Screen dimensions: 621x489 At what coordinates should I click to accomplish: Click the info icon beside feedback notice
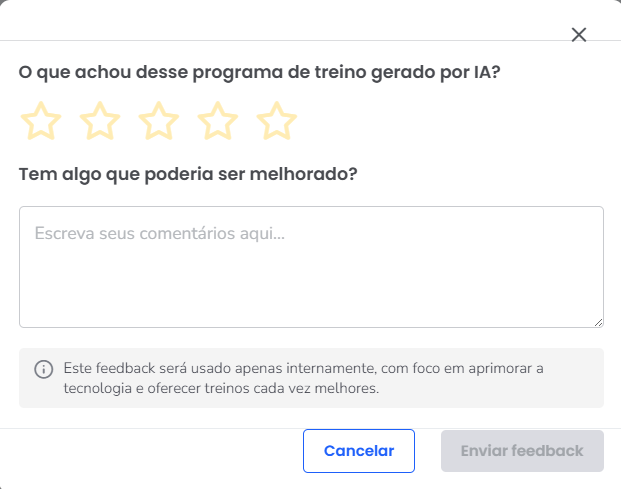coord(44,369)
